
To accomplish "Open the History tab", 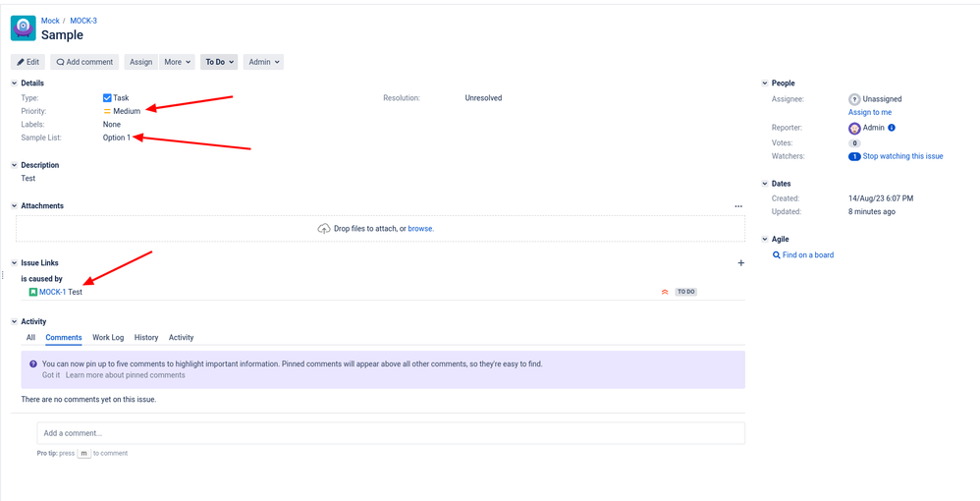I will [x=146, y=338].
